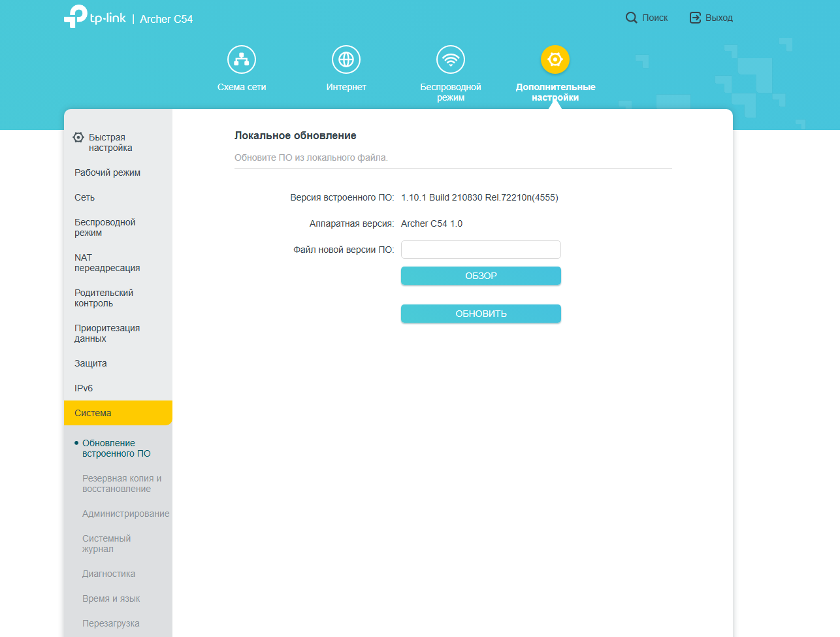Select Резервная копия и восстановление

point(121,483)
